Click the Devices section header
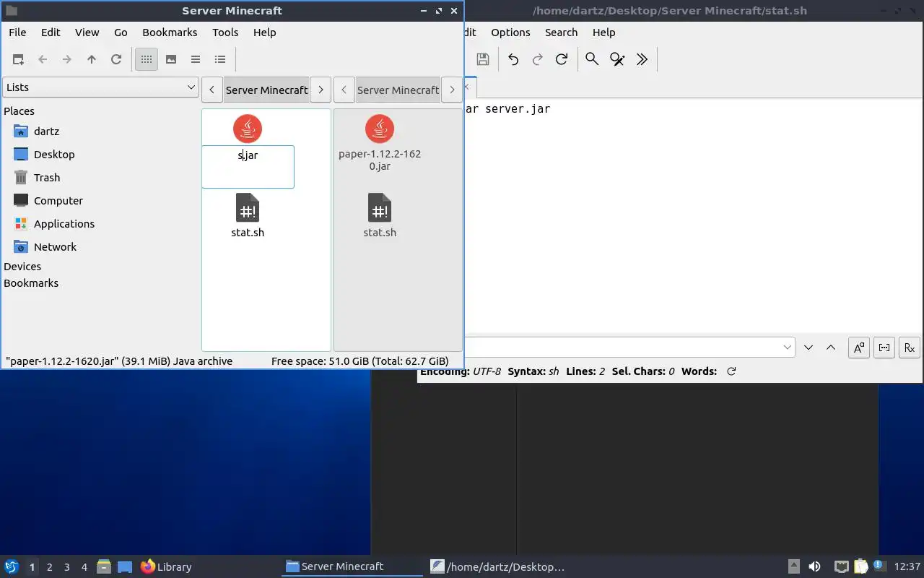The width and height of the screenshot is (924, 578). (x=22, y=267)
